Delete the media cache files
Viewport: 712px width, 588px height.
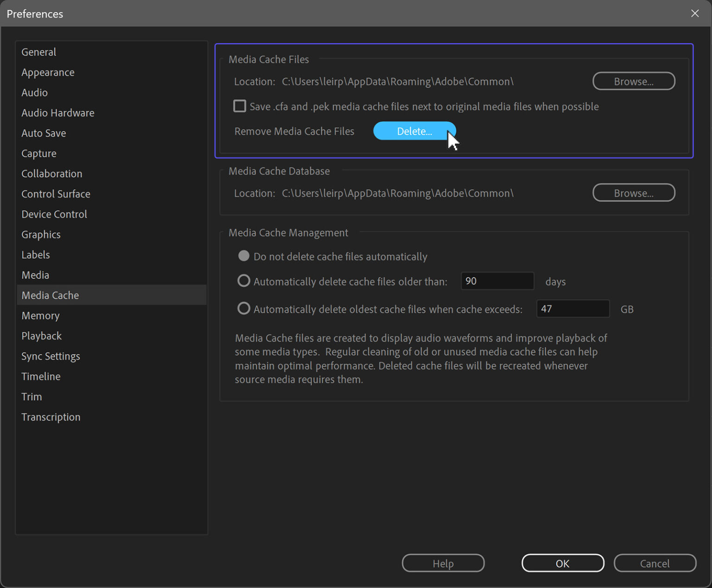click(x=414, y=131)
